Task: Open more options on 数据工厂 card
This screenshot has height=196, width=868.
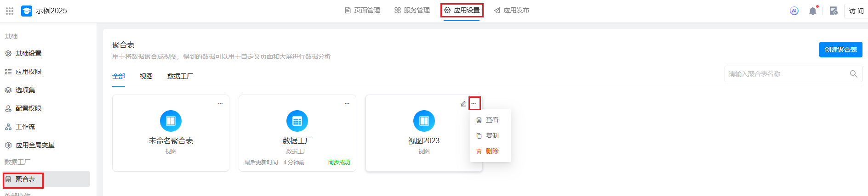Action: (347, 104)
